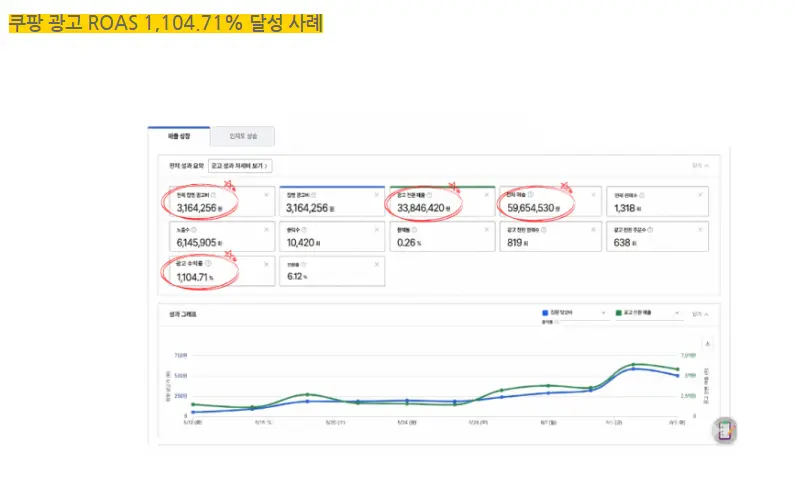
Task: Open info icon on 1,104.71% card
Action: pos(208,263)
